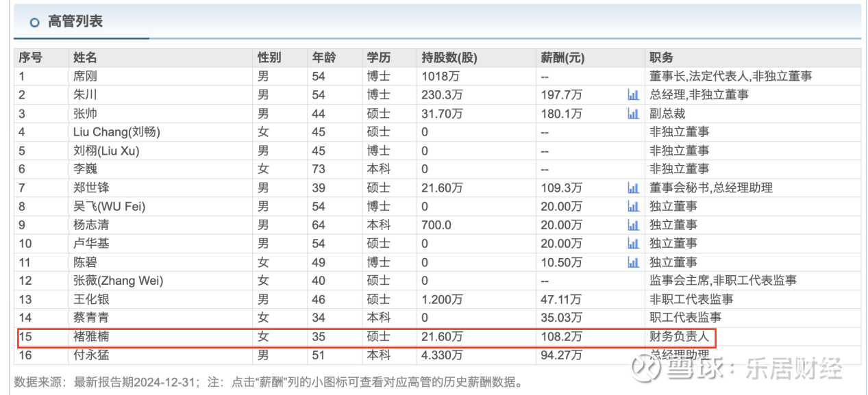Click the 1018万 shareholding value
This screenshot has height=395, width=868.
point(439,76)
